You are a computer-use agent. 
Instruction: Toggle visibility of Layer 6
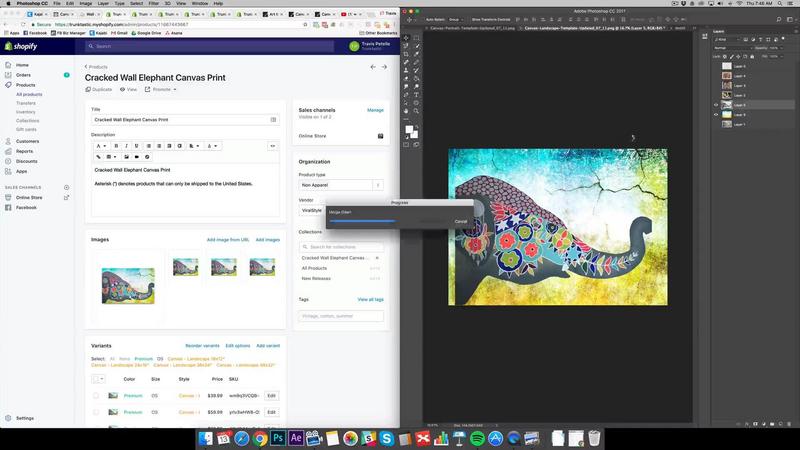716,115
